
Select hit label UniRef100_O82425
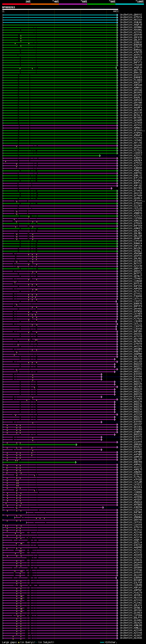[131, 623]
